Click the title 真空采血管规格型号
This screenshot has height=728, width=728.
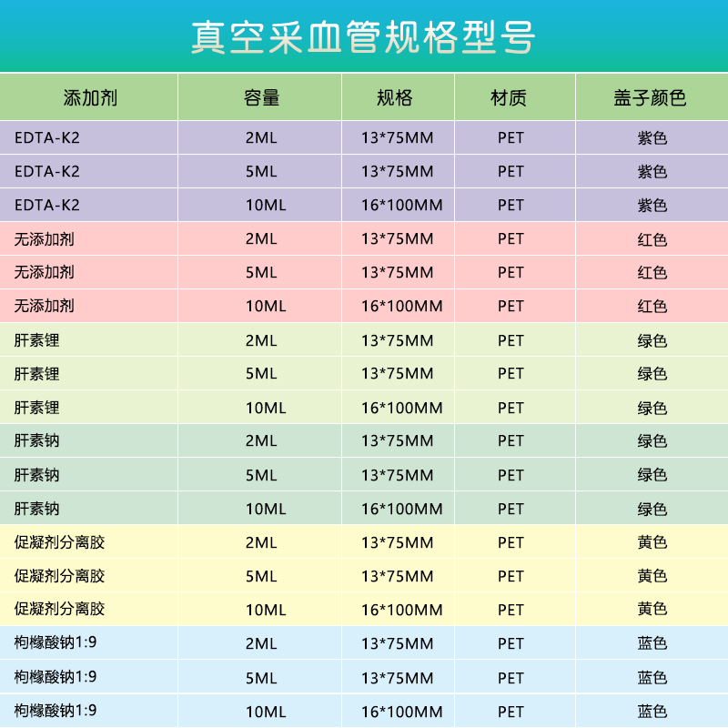363,37
